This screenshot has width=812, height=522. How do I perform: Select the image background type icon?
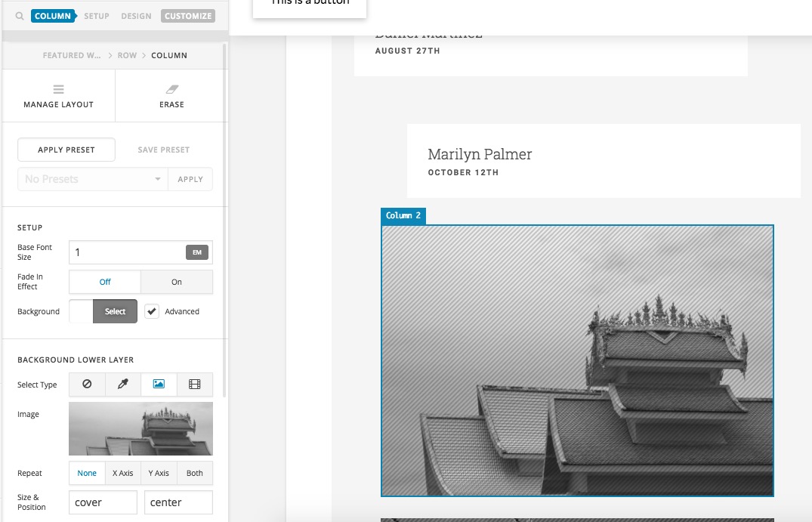(159, 385)
